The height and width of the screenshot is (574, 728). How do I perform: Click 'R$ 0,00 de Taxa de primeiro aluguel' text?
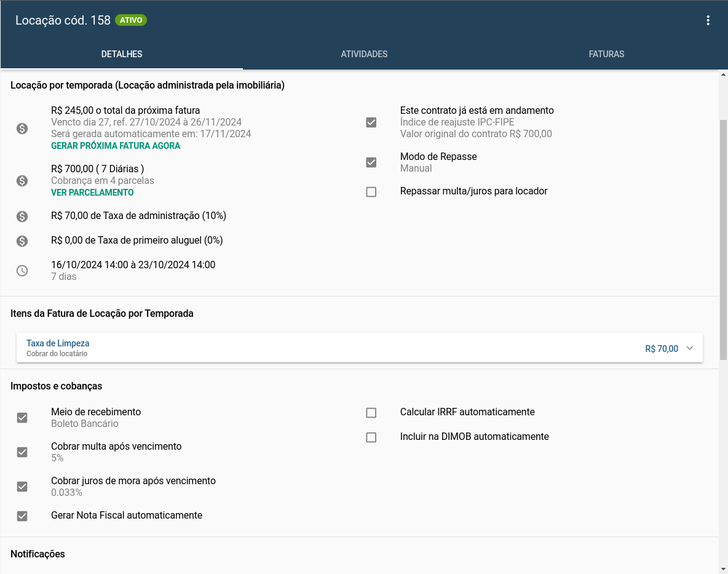coord(137,241)
